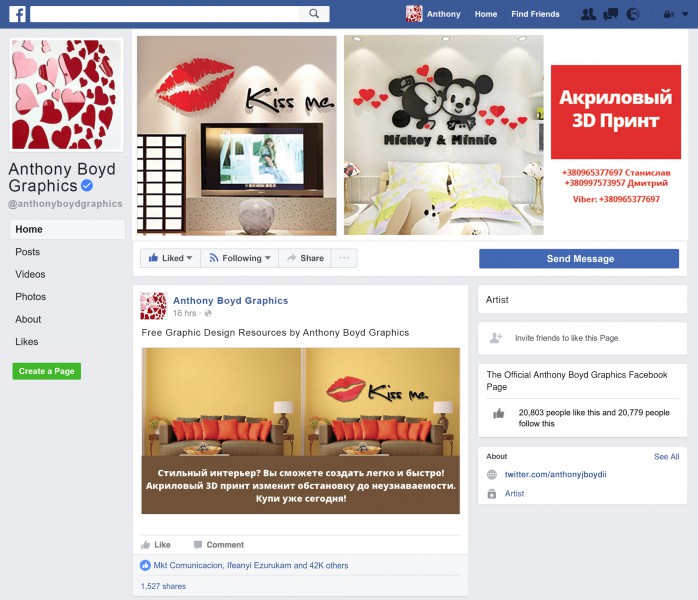Open the friend requests icon
Image resolution: width=698 pixels, height=600 pixels.
(x=588, y=14)
